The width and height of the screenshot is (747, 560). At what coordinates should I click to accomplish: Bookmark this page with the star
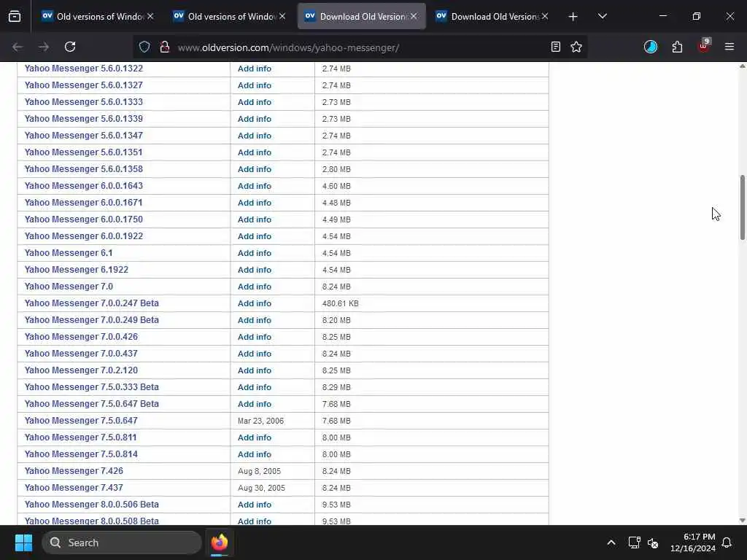pos(576,47)
